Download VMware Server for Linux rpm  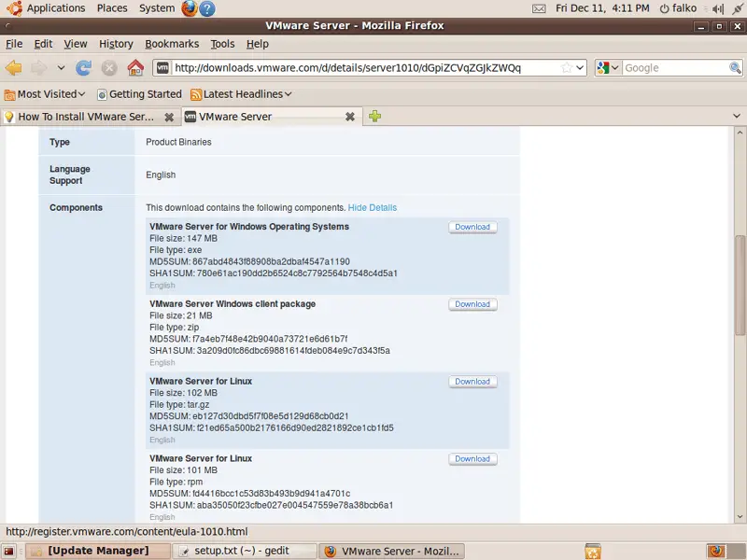coord(472,459)
